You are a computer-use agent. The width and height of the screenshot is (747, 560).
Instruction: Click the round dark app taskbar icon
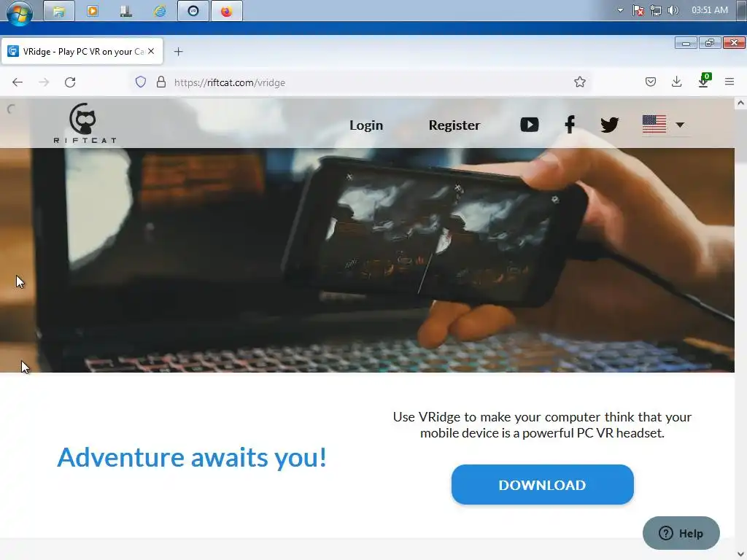[193, 11]
